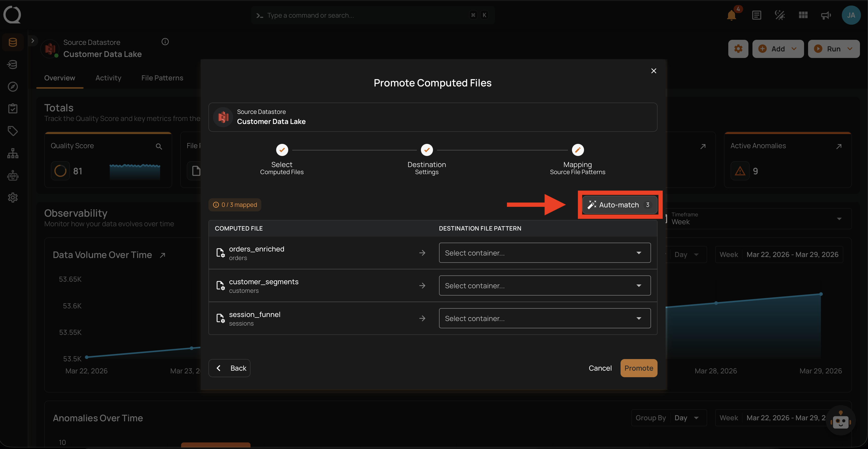
Task: Expand the Run dropdown button
Action: (x=834, y=49)
